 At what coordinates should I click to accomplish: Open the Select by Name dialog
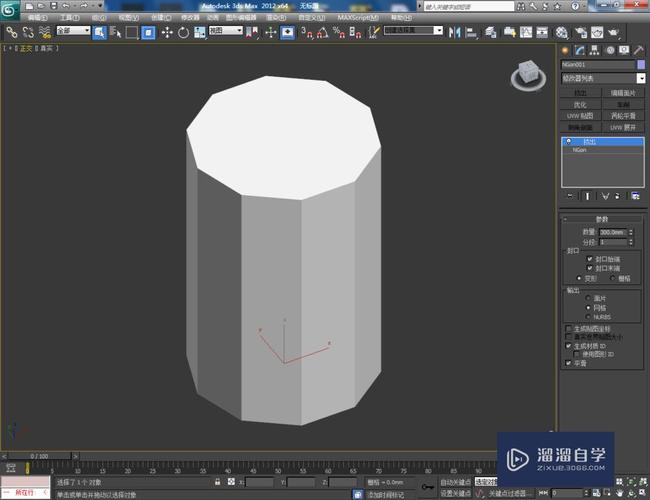point(116,32)
